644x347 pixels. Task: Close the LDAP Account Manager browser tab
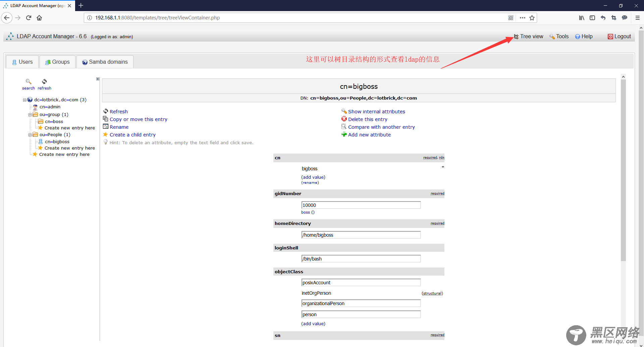[69, 6]
